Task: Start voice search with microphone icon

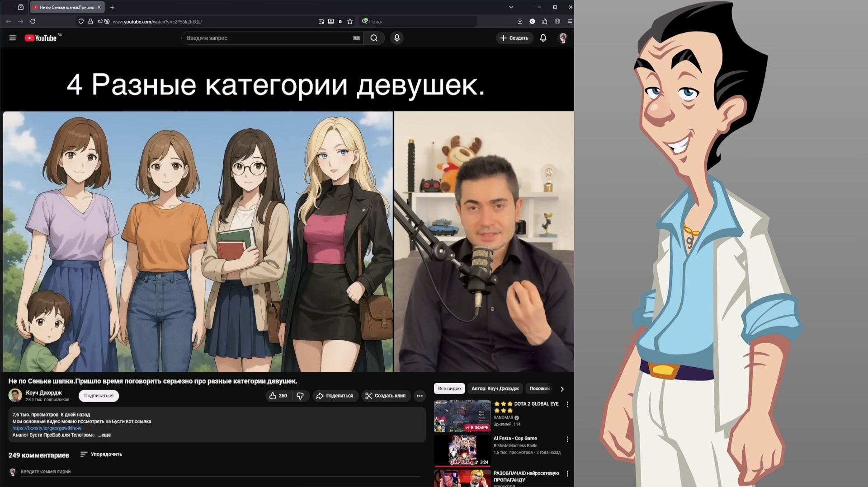Action: (397, 38)
